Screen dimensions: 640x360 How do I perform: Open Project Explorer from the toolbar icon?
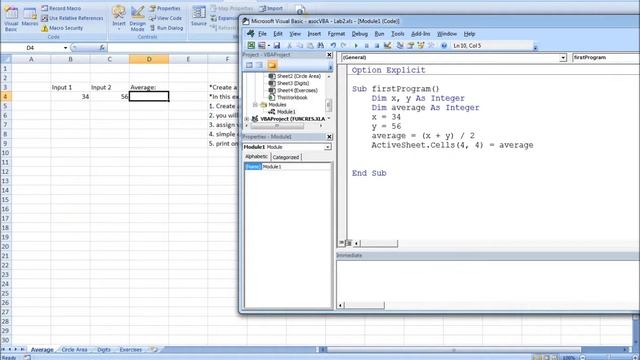(400, 46)
